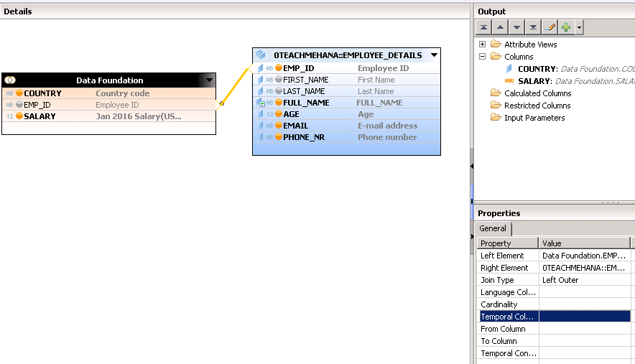Click the Move to Bottom toolbar button
This screenshot has width=635, height=364.
(533, 27)
